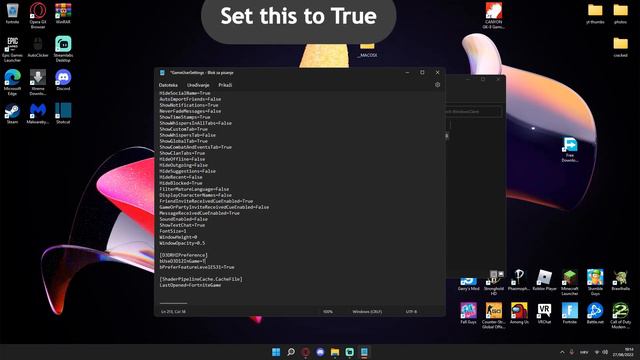Select the Fortnite desktop icon
Viewport: 640px width, 360px height.
[569, 313]
